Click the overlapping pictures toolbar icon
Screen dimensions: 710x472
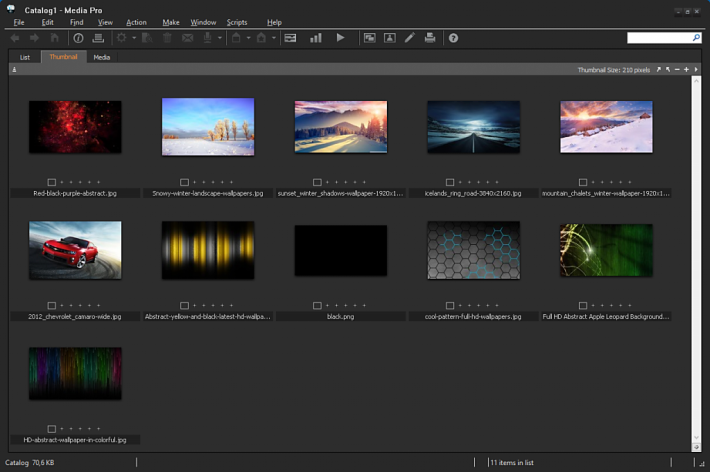369,38
